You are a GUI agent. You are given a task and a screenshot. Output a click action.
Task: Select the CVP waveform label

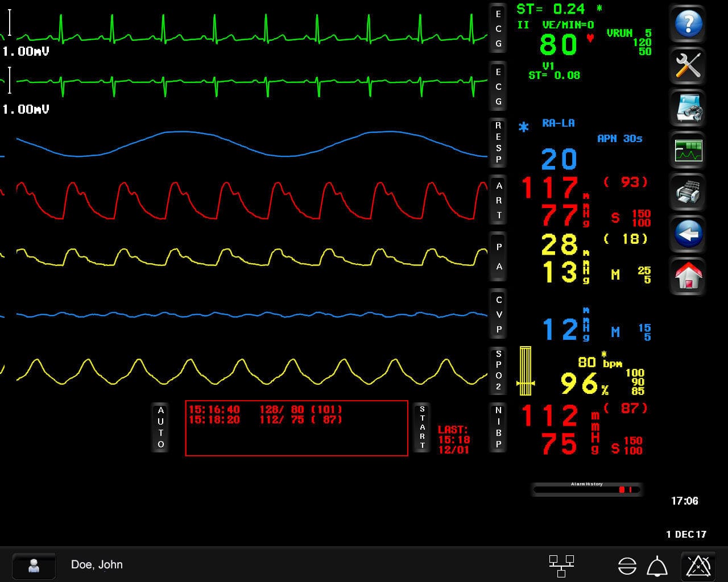pos(499,314)
